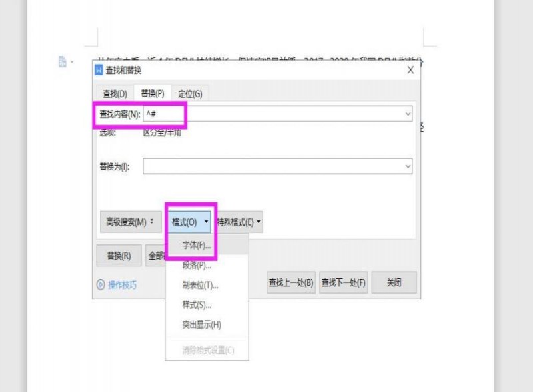Image resolution: width=533 pixels, height=392 pixels.
Task: Select 样式(S)... menu entry
Action: (197, 305)
